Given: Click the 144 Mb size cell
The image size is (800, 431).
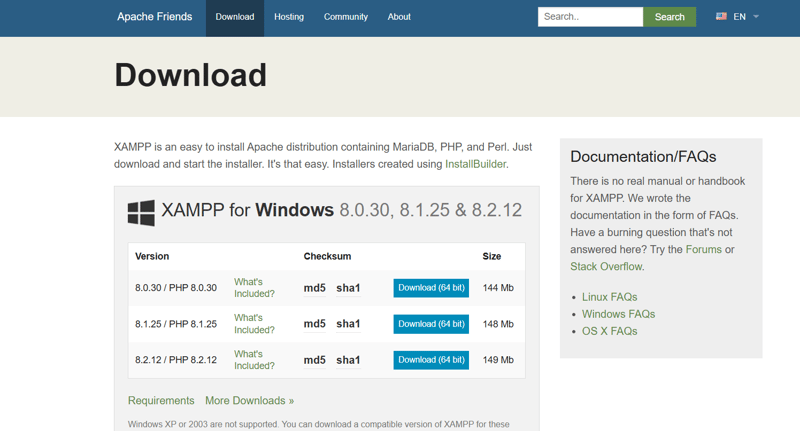Looking at the screenshot, I should coord(498,288).
